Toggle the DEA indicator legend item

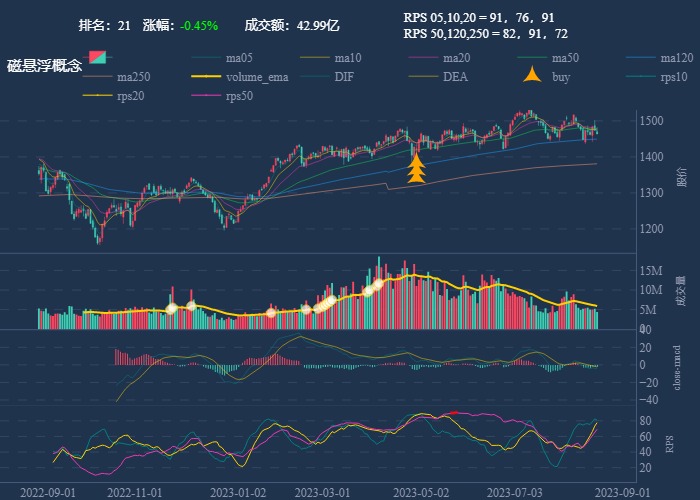455,77
